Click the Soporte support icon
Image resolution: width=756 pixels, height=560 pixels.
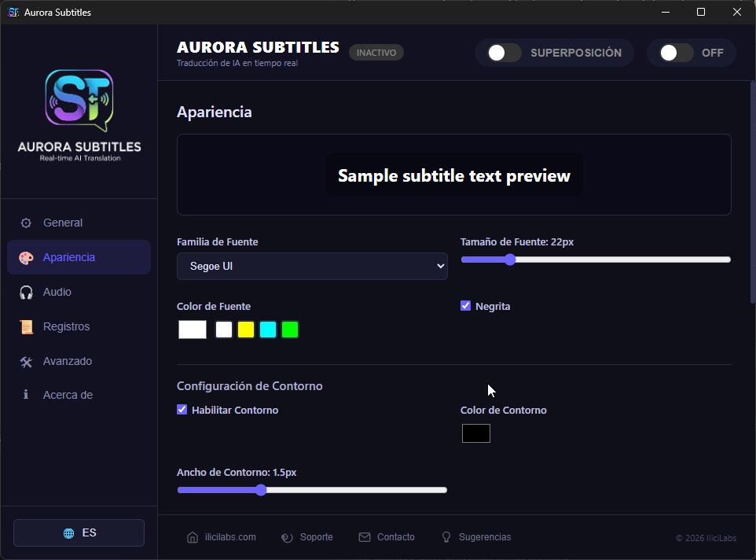[x=288, y=537]
